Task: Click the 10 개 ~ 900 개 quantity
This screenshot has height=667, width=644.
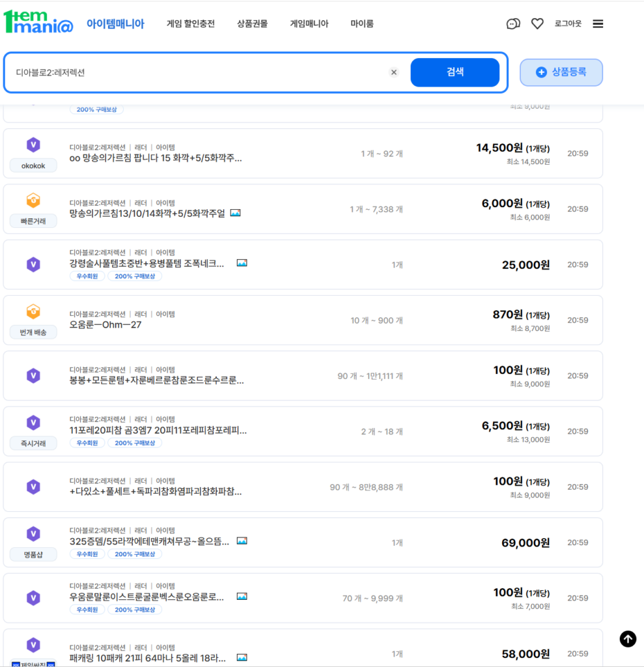Action: pyautogui.click(x=376, y=320)
